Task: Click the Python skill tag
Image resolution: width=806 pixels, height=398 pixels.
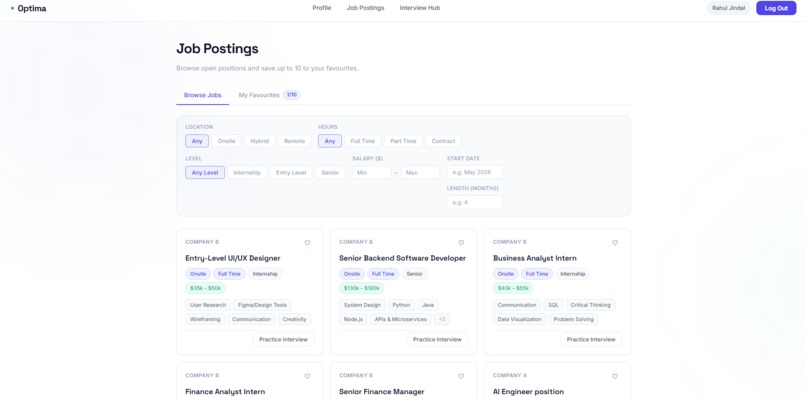Action: (401, 305)
